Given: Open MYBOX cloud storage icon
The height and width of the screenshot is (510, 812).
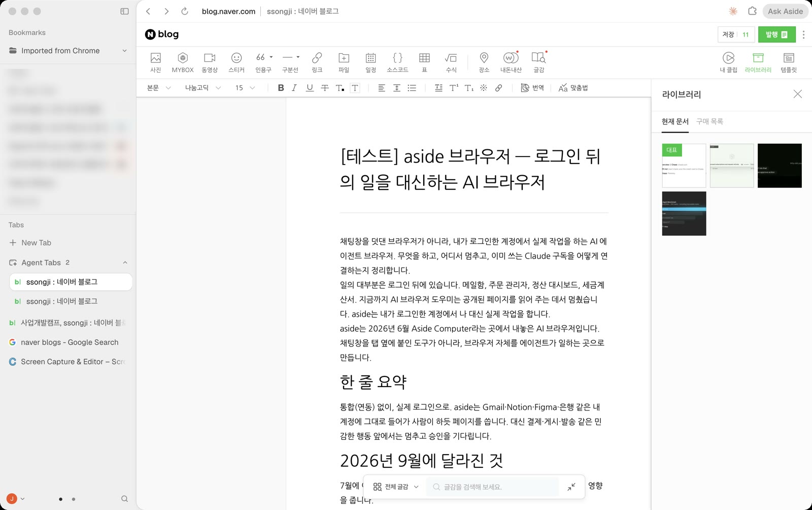Looking at the screenshot, I should click(x=183, y=62).
